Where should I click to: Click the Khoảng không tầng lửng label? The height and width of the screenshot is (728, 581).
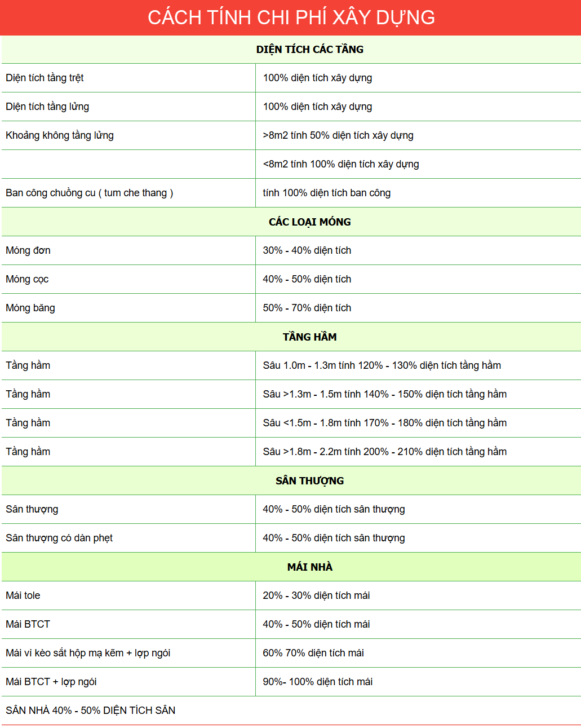pyautogui.click(x=60, y=135)
